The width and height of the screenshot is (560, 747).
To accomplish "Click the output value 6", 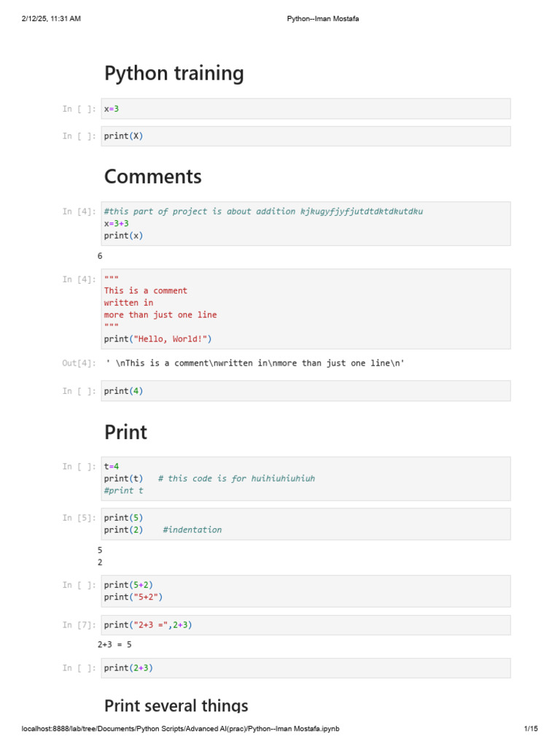I will (100, 256).
